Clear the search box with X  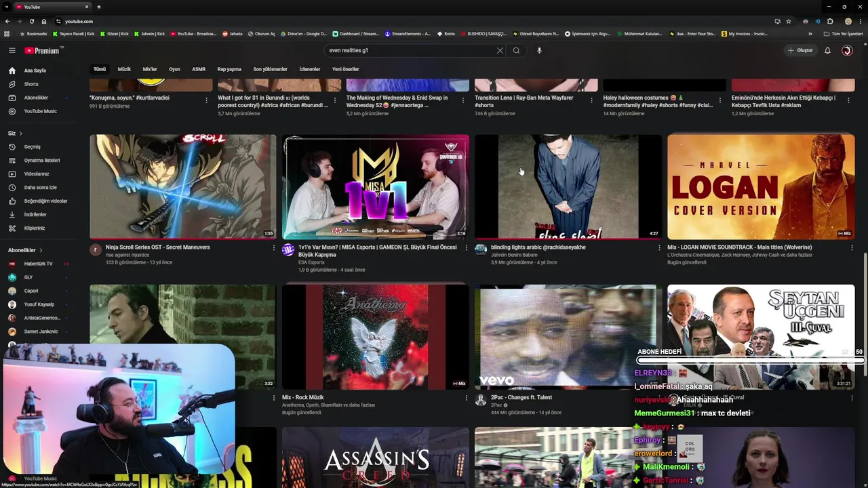click(500, 50)
